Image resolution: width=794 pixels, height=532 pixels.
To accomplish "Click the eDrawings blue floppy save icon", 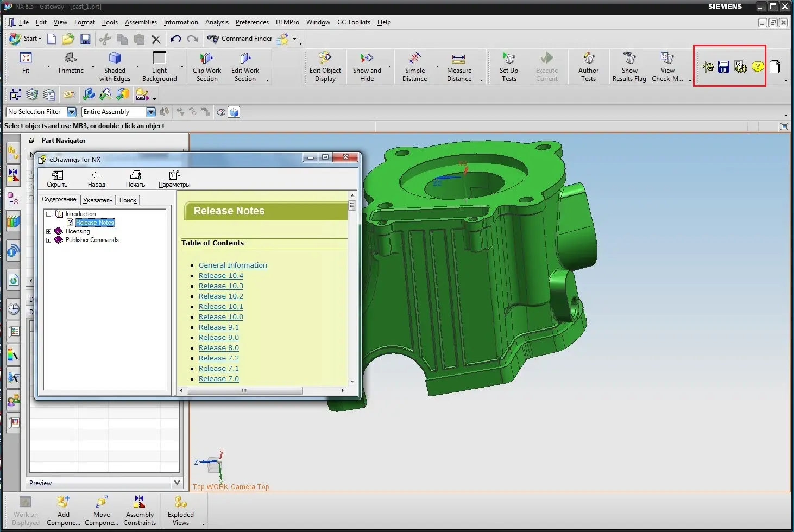I will [x=723, y=67].
